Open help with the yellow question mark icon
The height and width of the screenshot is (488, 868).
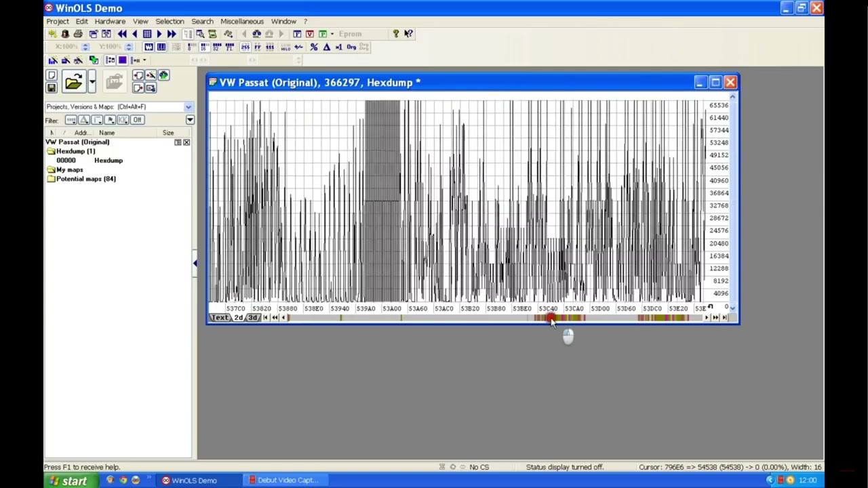[395, 34]
